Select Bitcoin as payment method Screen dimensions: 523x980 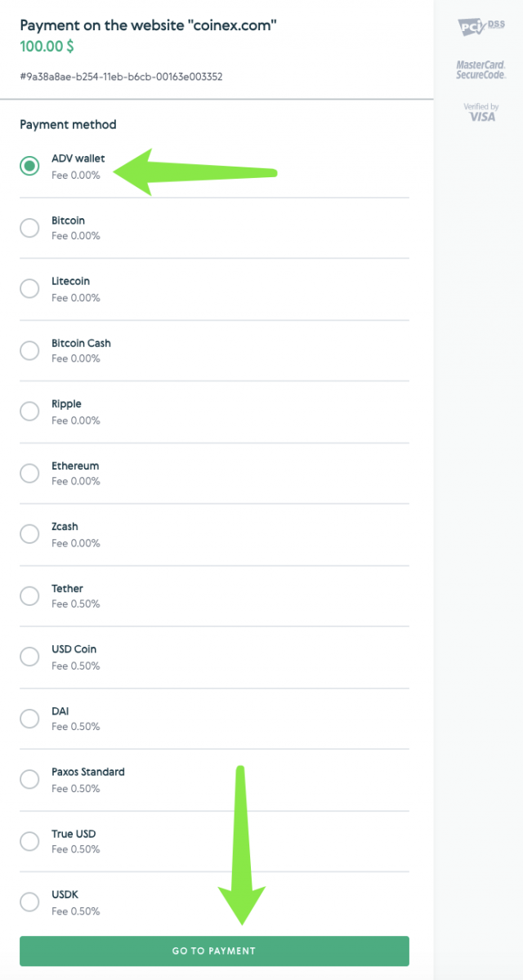coord(29,227)
